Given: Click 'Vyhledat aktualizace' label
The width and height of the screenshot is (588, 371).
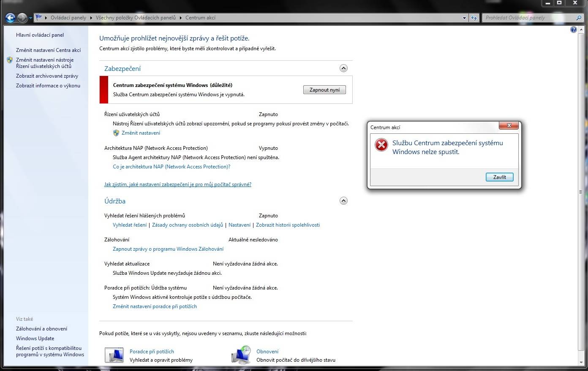Looking at the screenshot, I should pos(127,264).
